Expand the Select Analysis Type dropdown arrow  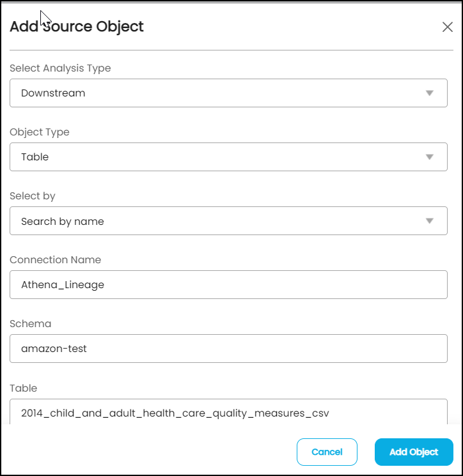tap(429, 93)
